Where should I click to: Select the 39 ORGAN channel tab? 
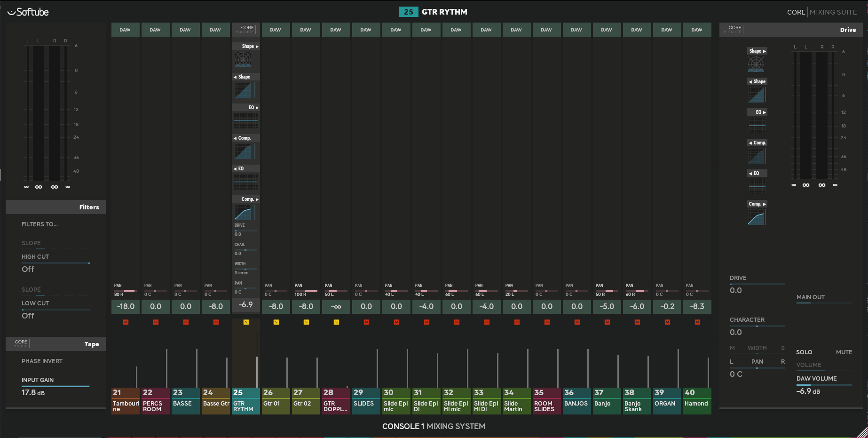pyautogui.click(x=667, y=401)
